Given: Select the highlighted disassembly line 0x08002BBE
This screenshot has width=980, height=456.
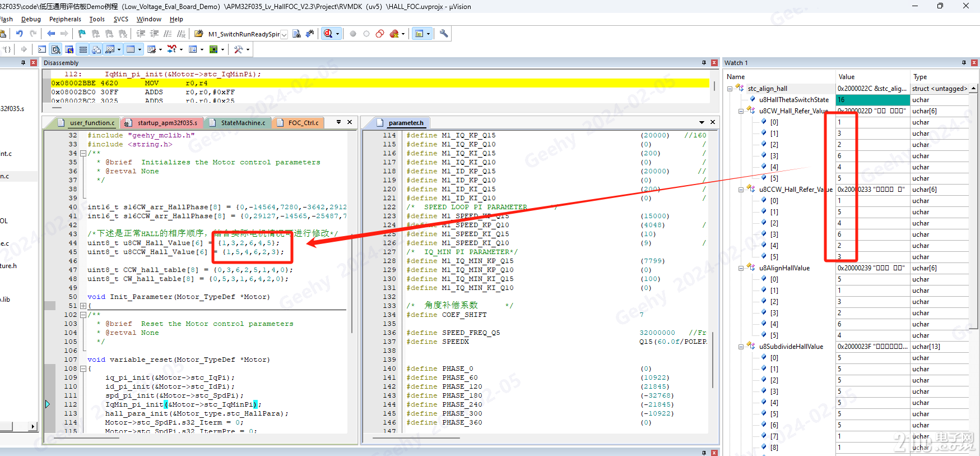Looking at the screenshot, I should pyautogui.click(x=380, y=83).
